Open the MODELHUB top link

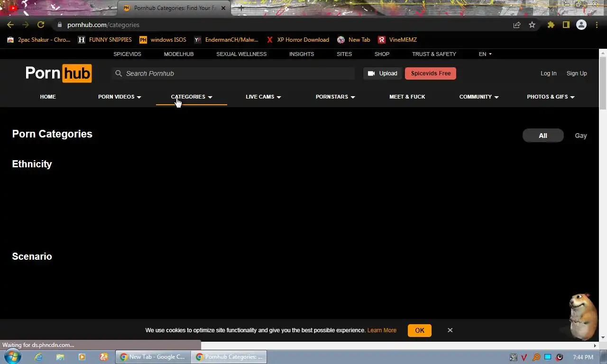click(179, 54)
